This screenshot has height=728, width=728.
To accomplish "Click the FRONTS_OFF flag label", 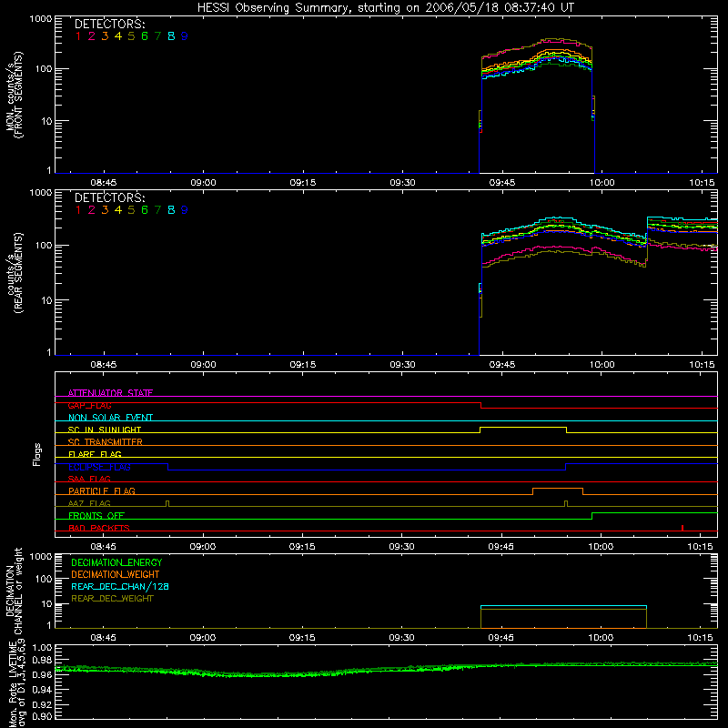I will click(x=96, y=515).
